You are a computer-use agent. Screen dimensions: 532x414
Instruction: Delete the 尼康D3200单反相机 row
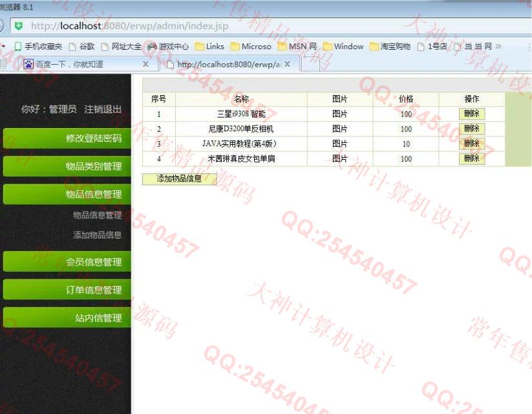pos(472,129)
